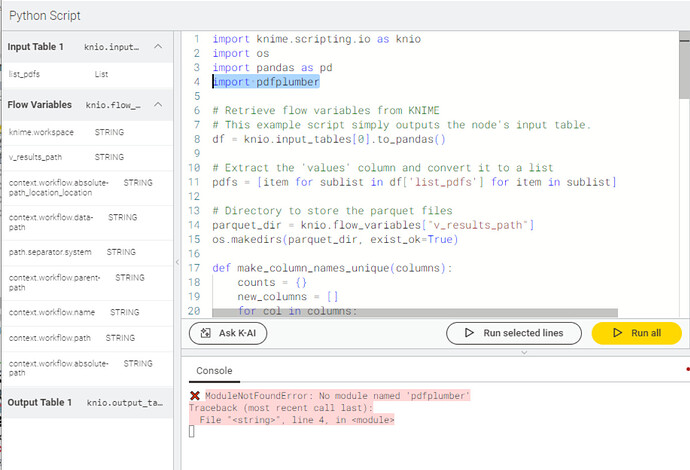This screenshot has height=470, width=690.
Task: Click line 3 import pandas as pd
Action: tap(272, 68)
